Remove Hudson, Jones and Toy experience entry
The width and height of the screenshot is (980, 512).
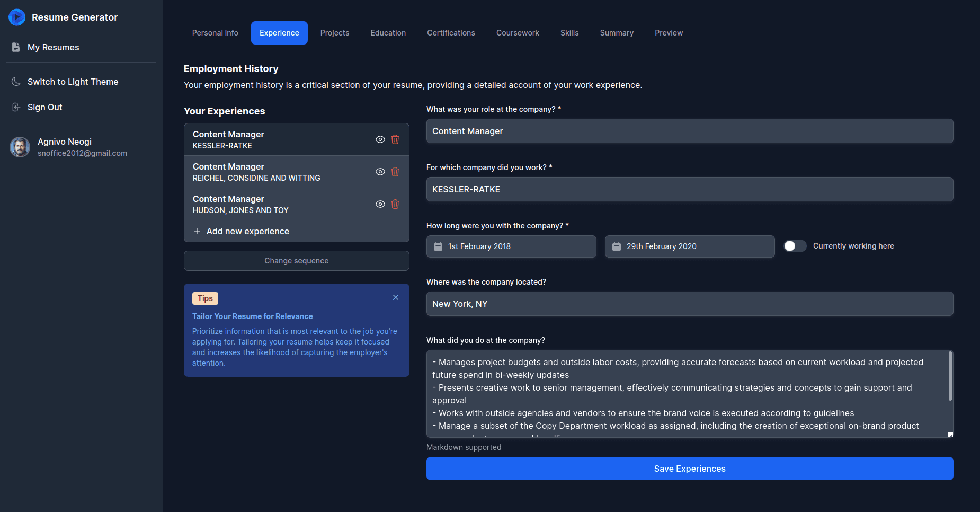coord(395,204)
